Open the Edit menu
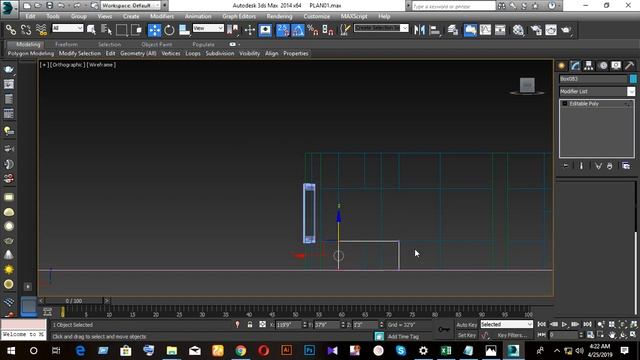 pos(30,16)
